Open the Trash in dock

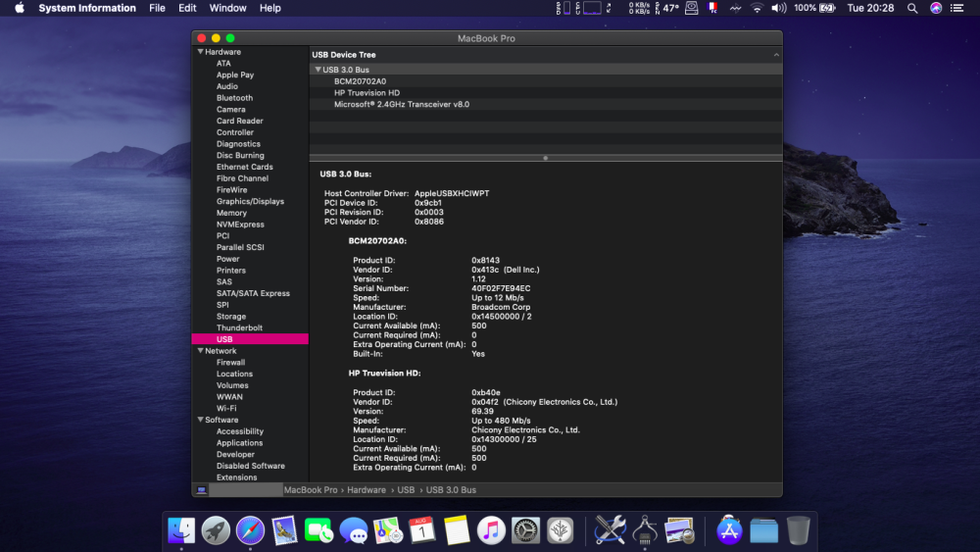pyautogui.click(x=798, y=530)
